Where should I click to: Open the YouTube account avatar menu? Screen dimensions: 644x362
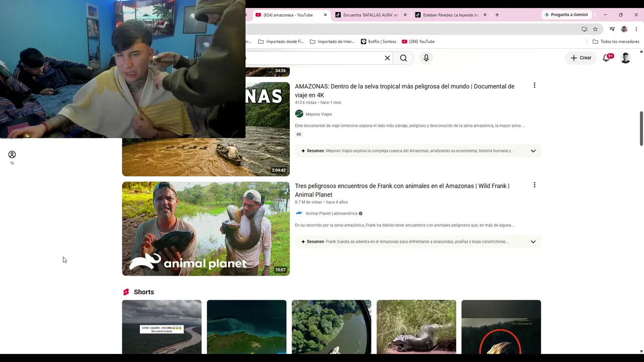point(625,58)
